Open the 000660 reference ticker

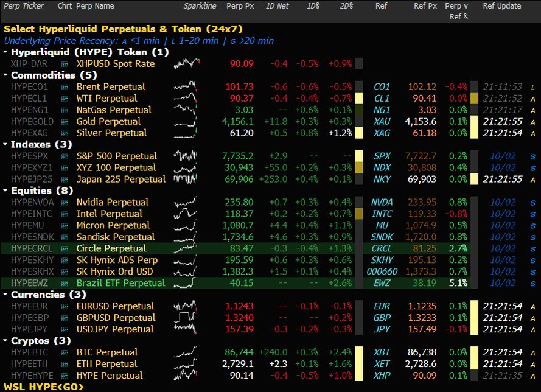pyautogui.click(x=382, y=272)
